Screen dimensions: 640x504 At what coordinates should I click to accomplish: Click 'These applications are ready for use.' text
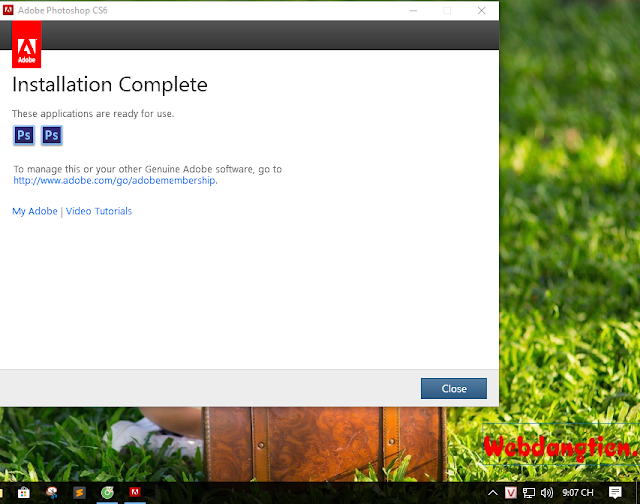pos(93,113)
